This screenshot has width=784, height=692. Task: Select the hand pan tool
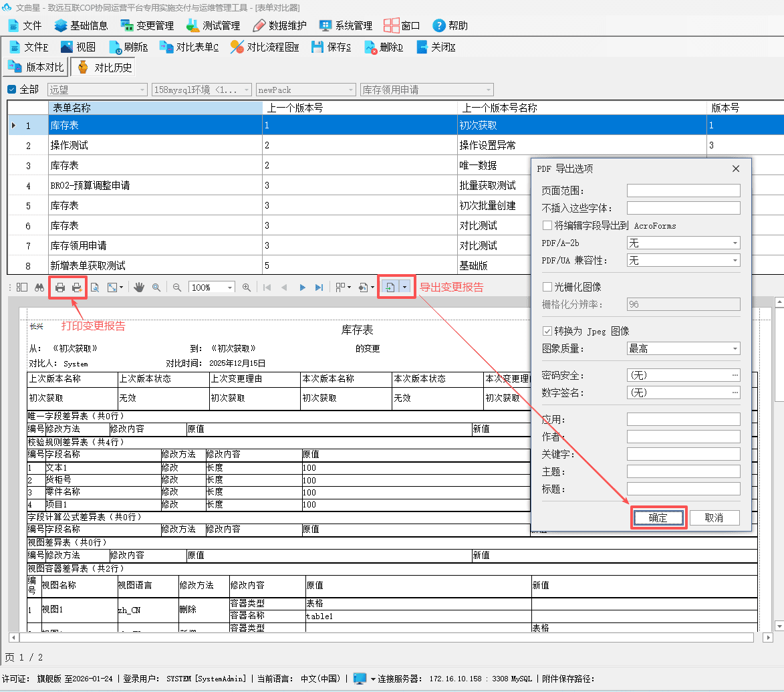139,287
